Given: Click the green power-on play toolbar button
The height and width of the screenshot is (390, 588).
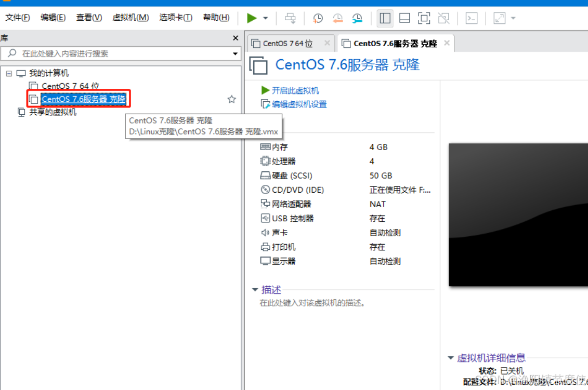Looking at the screenshot, I should (x=252, y=18).
